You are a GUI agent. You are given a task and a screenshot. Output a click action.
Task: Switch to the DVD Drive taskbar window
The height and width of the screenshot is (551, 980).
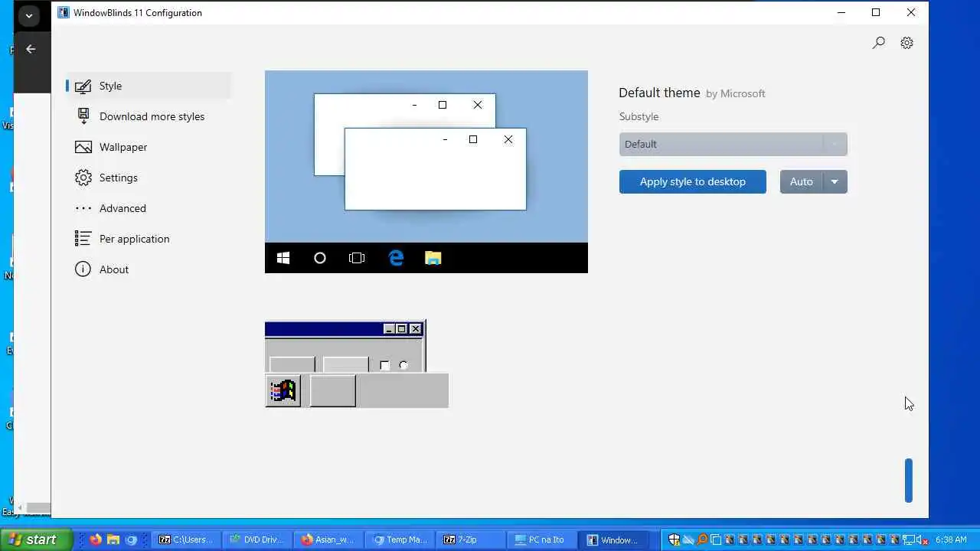[x=257, y=540]
